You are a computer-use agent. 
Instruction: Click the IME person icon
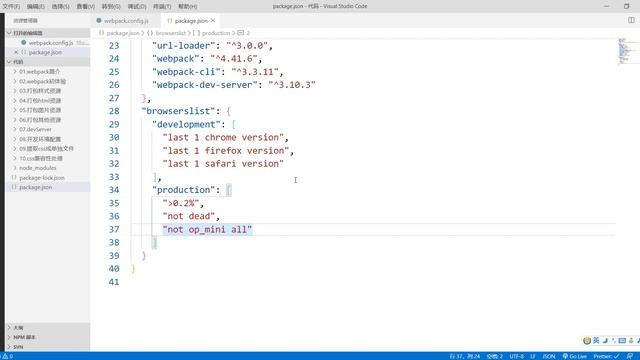click(631, 340)
